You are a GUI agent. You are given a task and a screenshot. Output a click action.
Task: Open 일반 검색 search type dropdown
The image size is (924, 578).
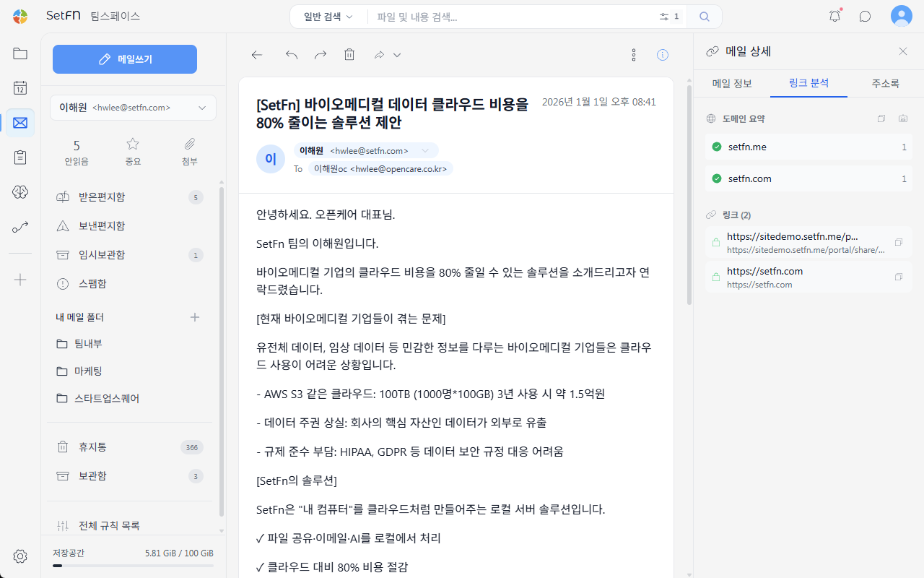click(x=328, y=17)
